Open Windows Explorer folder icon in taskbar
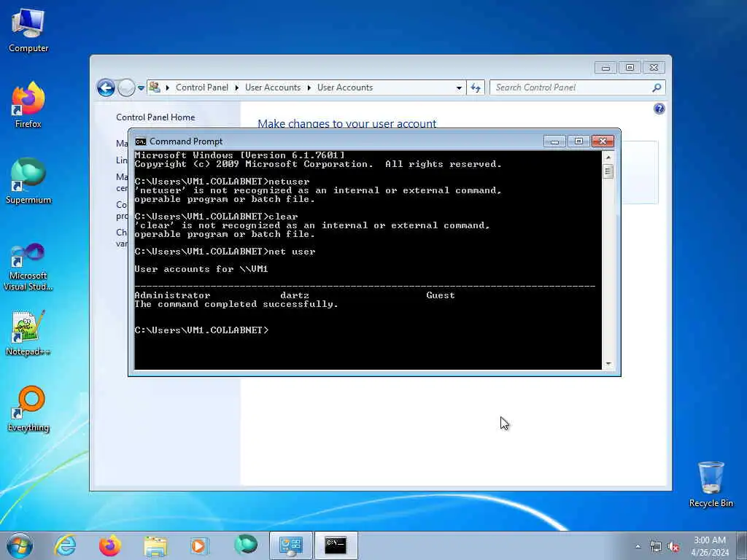 [155, 545]
